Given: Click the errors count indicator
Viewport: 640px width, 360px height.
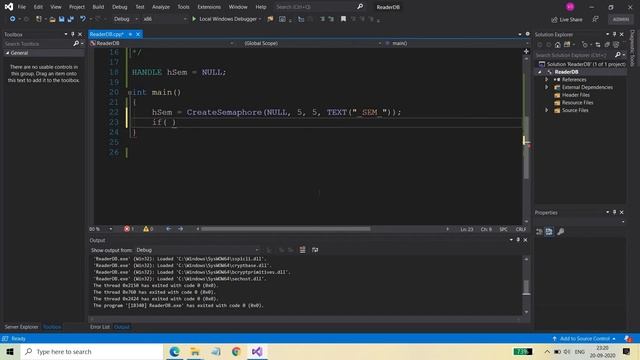Looking at the screenshot, I should click(129, 229).
